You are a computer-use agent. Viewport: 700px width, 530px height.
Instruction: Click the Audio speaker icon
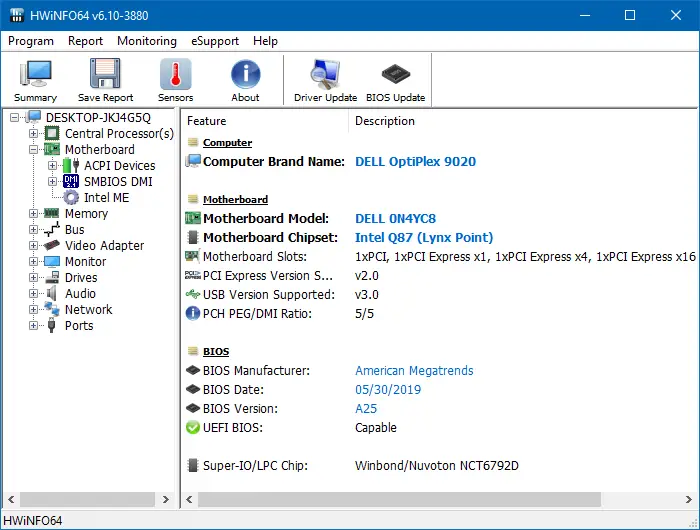click(52, 293)
